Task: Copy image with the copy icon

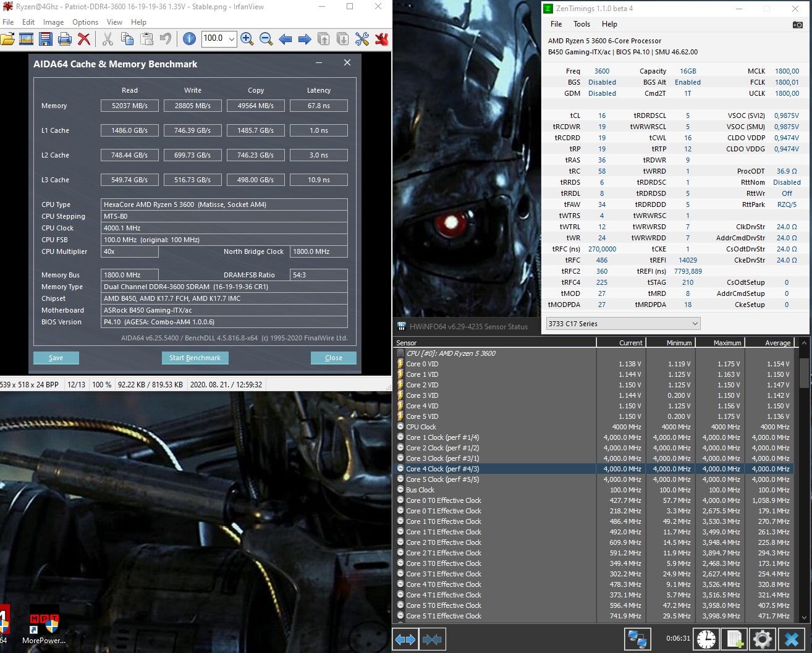Action: coord(127,39)
